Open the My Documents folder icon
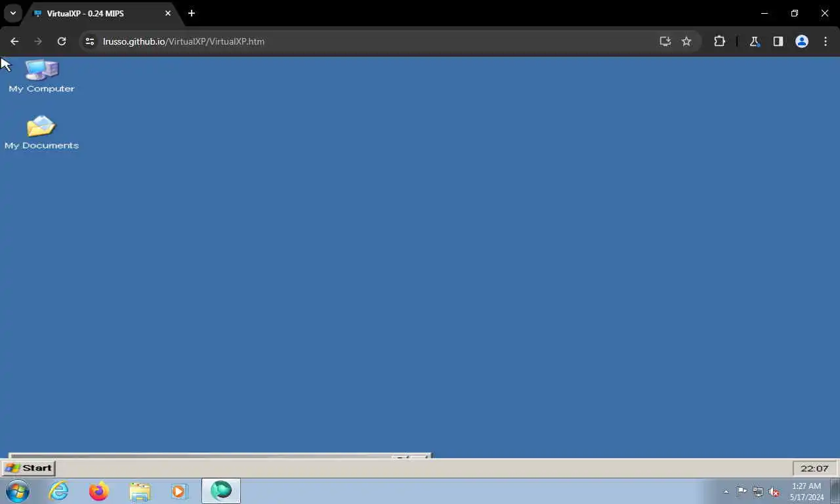The height and width of the screenshot is (504, 840). pyautogui.click(x=41, y=132)
